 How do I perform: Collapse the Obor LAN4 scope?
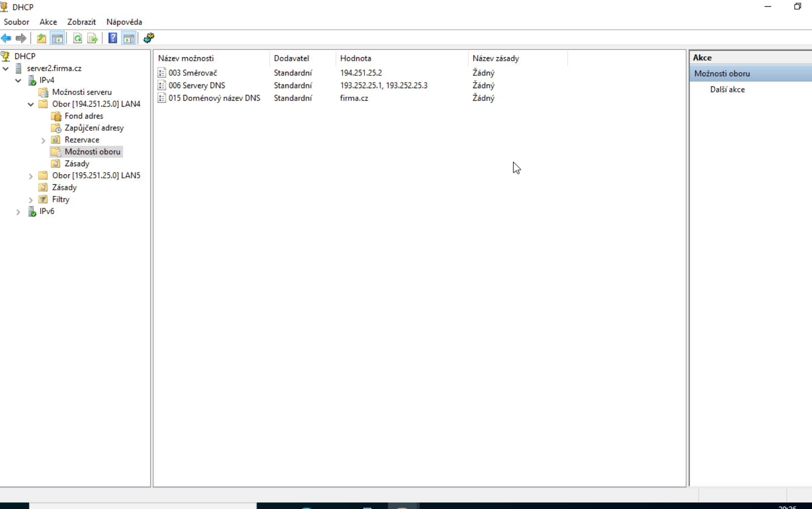pyautogui.click(x=31, y=104)
